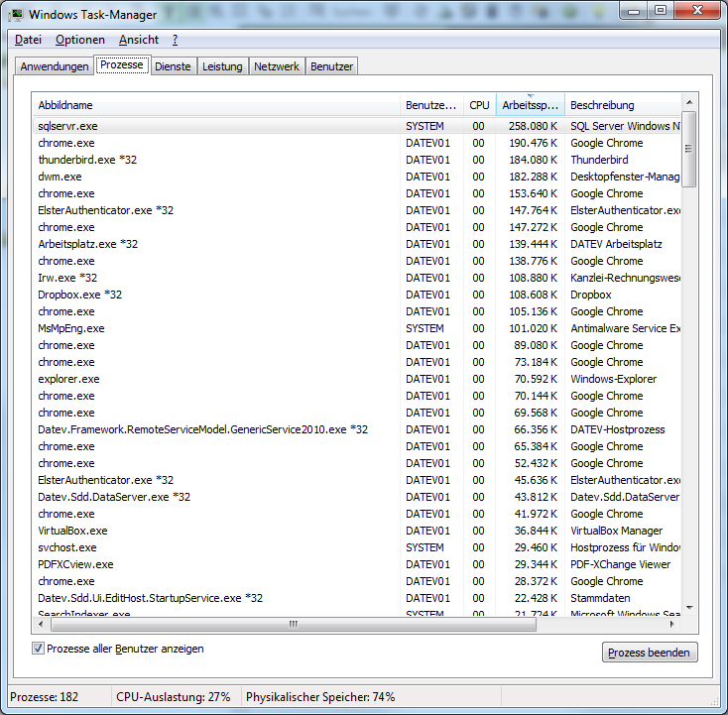This screenshot has width=728, height=715.
Task: Sort by Beschreibung column header
Action: (x=623, y=105)
